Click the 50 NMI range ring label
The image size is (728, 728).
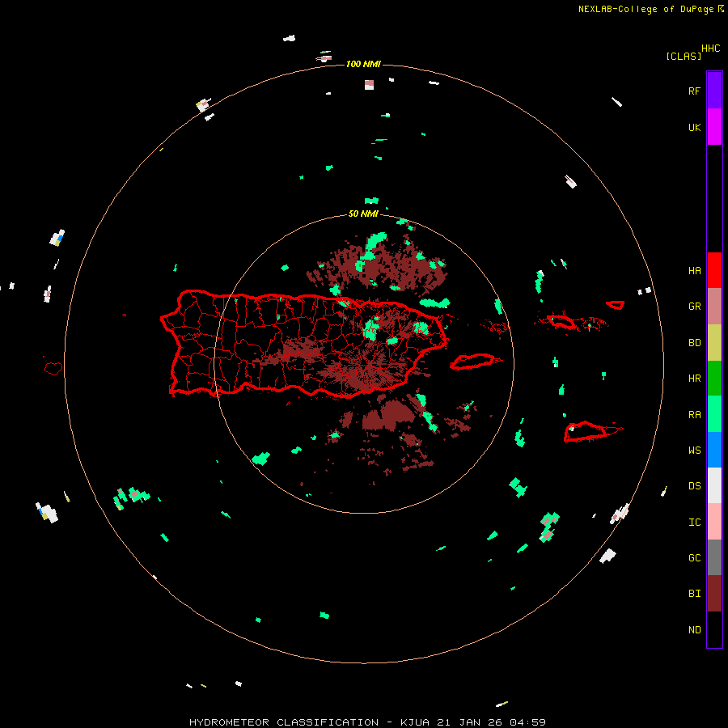[363, 214]
